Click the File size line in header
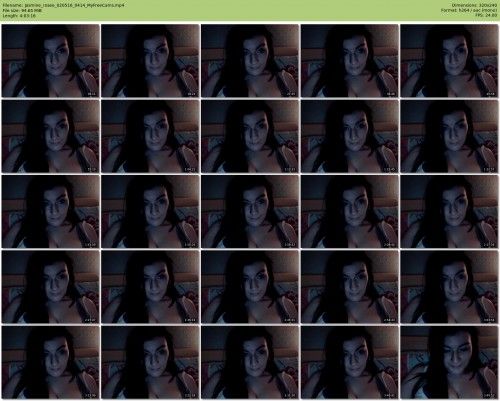 [22, 10]
